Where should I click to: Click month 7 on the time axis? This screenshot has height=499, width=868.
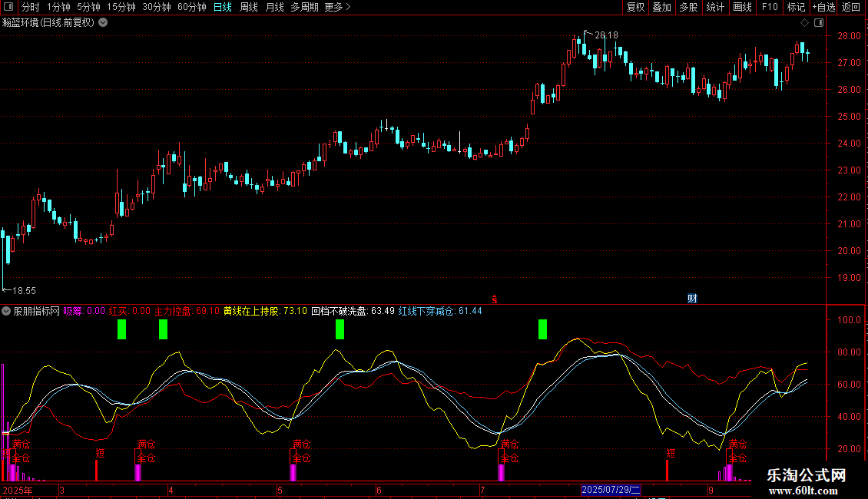coord(482,491)
